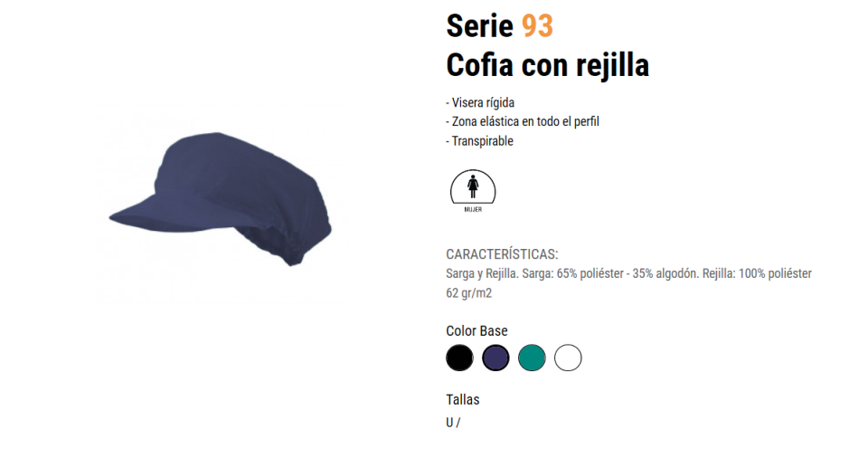Click the Cofia con rejilla title

tap(548, 65)
